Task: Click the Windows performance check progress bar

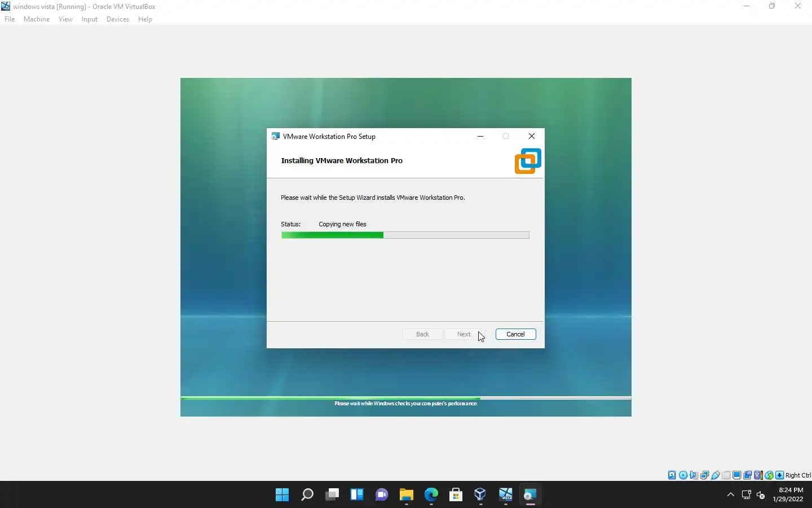Action: pyautogui.click(x=405, y=398)
